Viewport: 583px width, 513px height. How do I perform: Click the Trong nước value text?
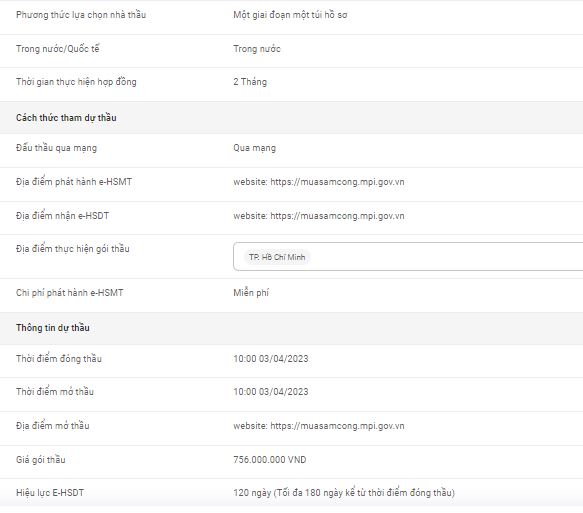(x=257, y=49)
